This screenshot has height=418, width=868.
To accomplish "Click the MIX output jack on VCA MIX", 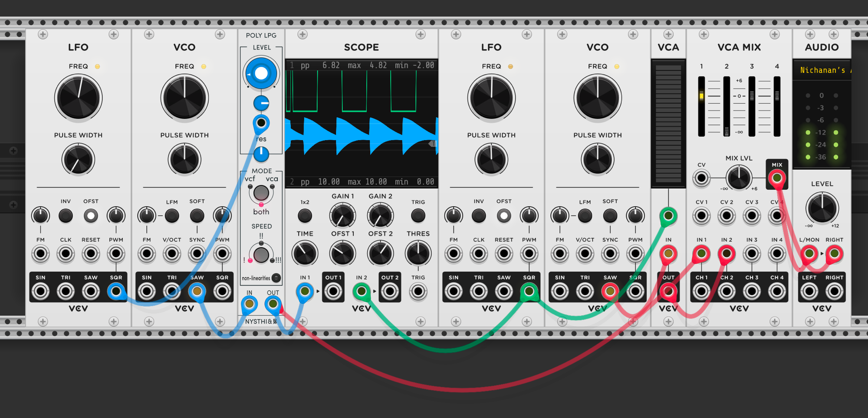I will [777, 178].
